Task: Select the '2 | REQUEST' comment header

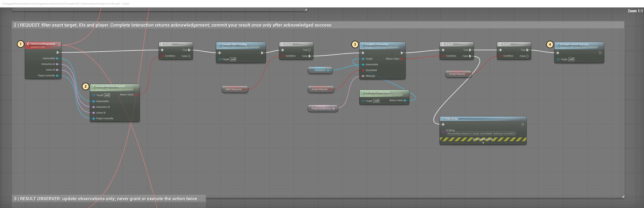Action: [318, 25]
